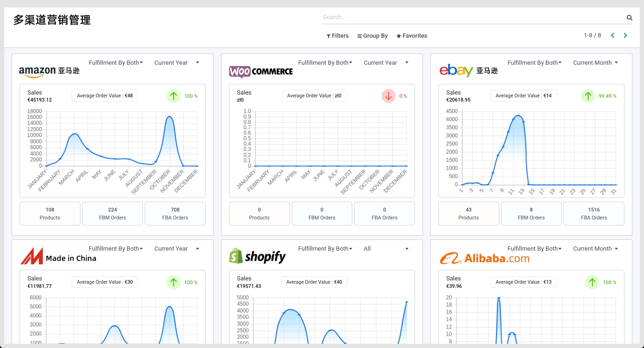
Task: Click the 1-8 / 8 pager counter
Action: pyautogui.click(x=592, y=35)
